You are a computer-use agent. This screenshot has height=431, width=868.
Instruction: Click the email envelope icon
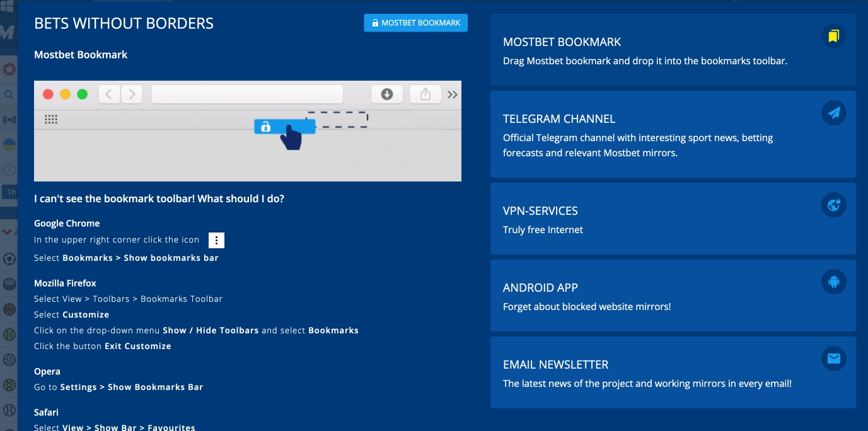(x=834, y=359)
